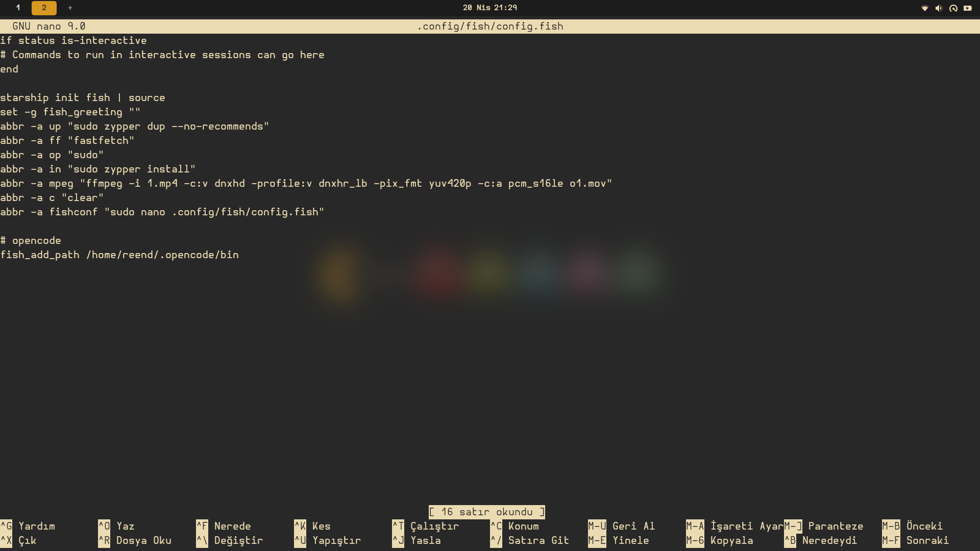Click the abbr mpeg ffmpeg command line
The height and width of the screenshot is (551, 980).
[x=306, y=183]
